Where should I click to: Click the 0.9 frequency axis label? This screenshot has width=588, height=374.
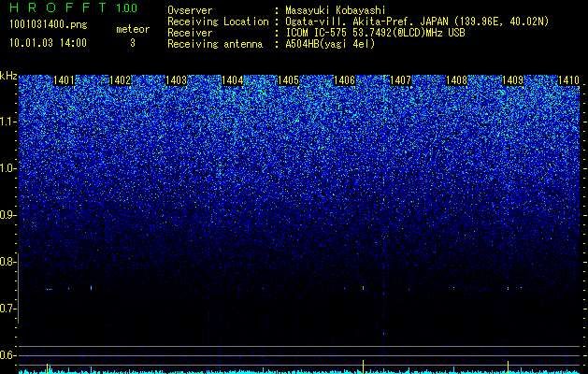8,215
